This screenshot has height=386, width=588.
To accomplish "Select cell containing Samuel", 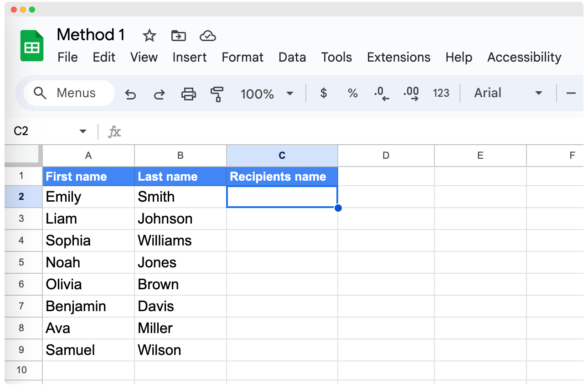I will 88,350.
